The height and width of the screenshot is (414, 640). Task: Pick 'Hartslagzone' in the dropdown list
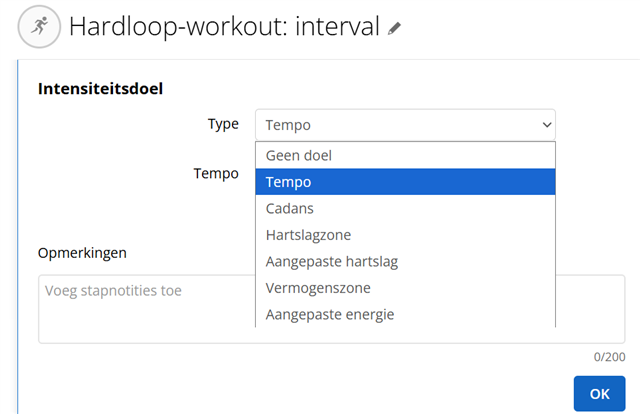pyautogui.click(x=405, y=235)
